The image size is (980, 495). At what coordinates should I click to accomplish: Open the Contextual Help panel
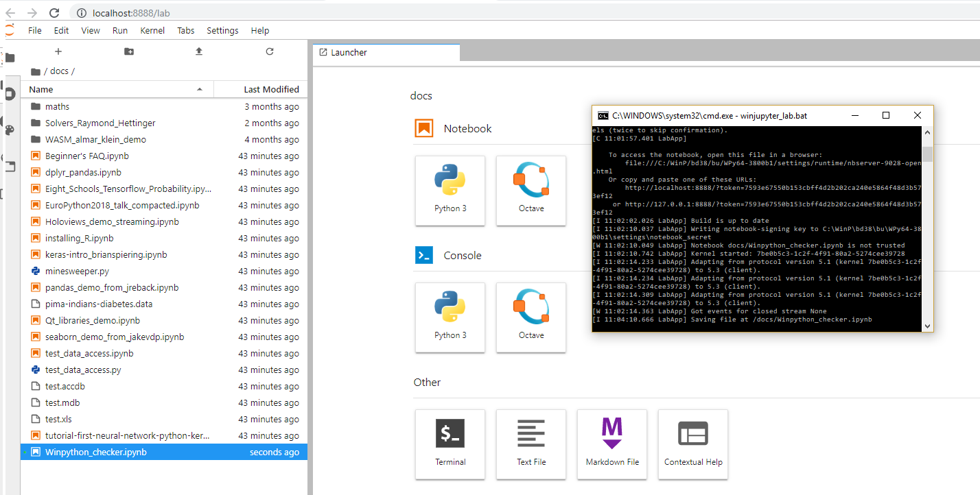[x=692, y=444]
